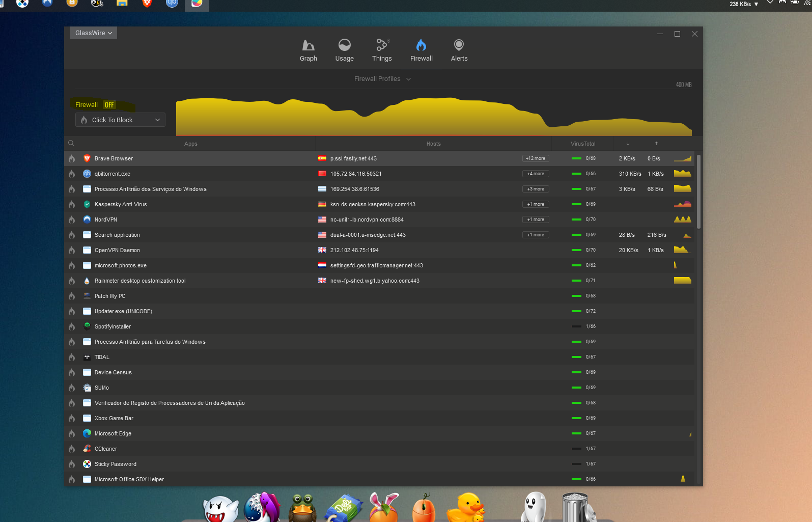Select the Microsoft Office SDX Helper row

click(x=380, y=479)
